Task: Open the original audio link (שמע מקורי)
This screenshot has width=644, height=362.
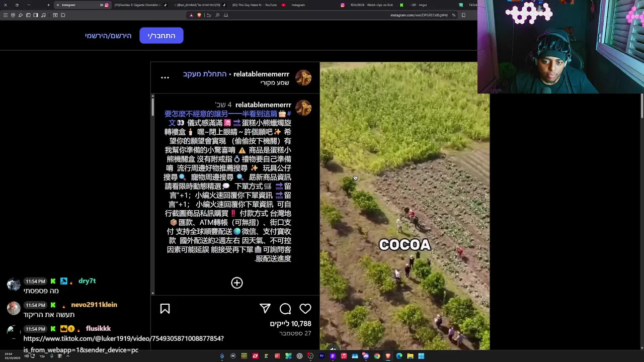Action: [275, 82]
